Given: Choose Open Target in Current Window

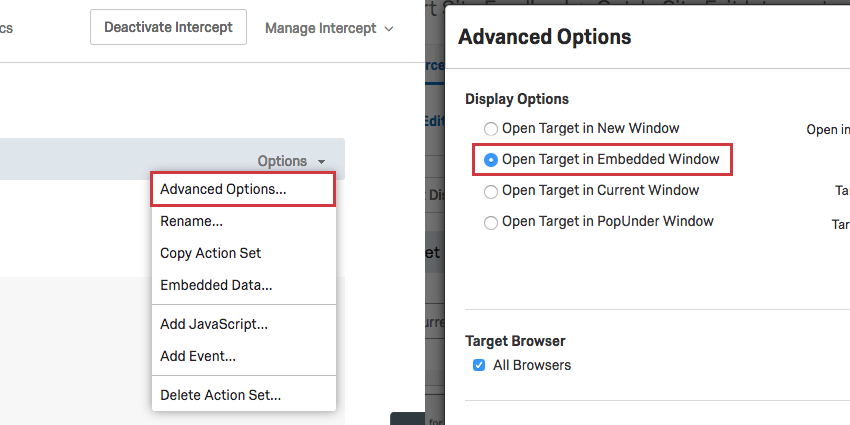Looking at the screenshot, I should pyautogui.click(x=490, y=191).
